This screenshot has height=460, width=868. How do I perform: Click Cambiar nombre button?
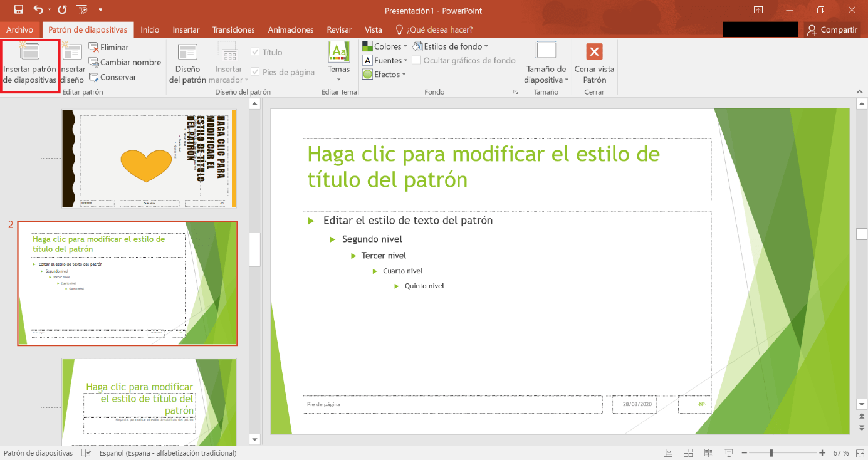click(x=125, y=63)
